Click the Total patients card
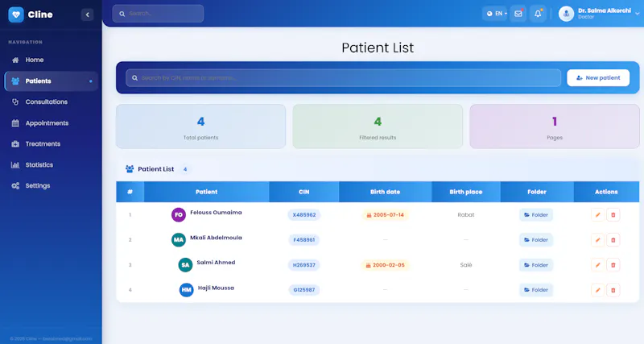Image resolution: width=644 pixels, height=344 pixels. tap(200, 126)
